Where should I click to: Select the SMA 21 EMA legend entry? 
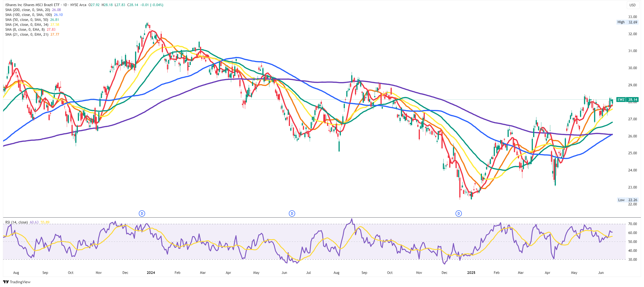pyautogui.click(x=26, y=34)
